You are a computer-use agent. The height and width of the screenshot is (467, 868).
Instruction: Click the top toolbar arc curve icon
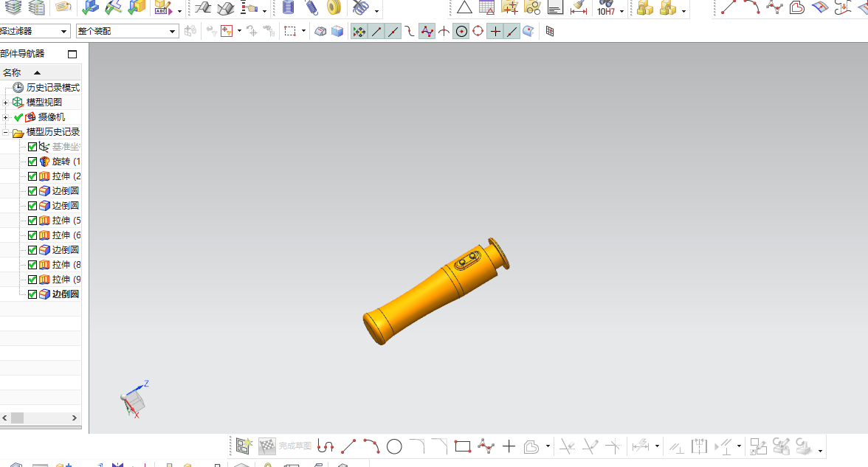(x=751, y=7)
